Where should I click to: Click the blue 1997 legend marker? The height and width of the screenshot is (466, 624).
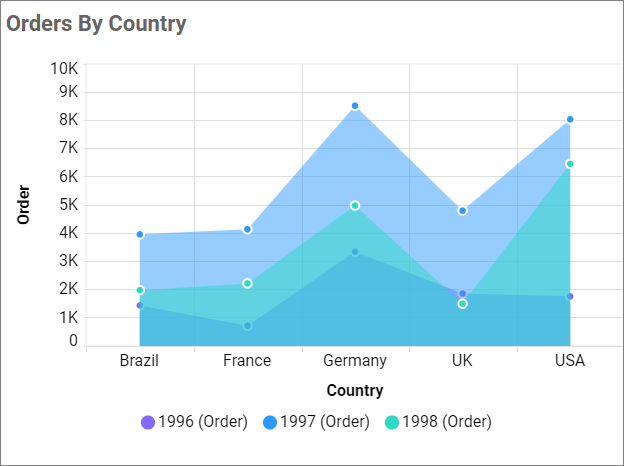pyautogui.click(x=270, y=422)
